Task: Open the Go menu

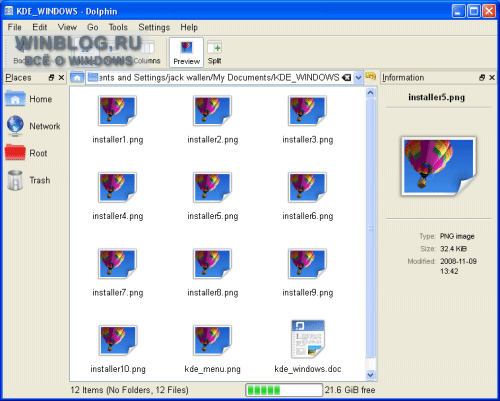Action: point(93,27)
